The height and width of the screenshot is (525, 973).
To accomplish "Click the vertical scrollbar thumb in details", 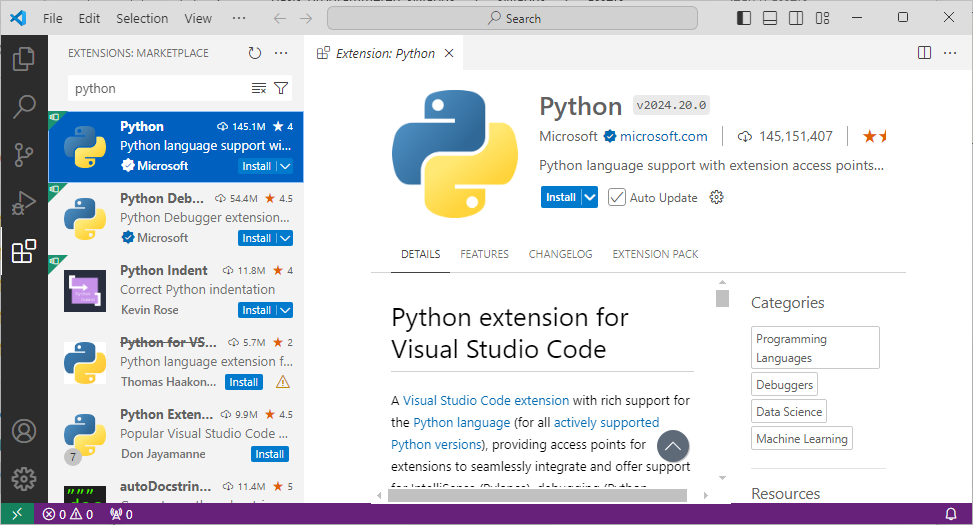I will point(722,298).
